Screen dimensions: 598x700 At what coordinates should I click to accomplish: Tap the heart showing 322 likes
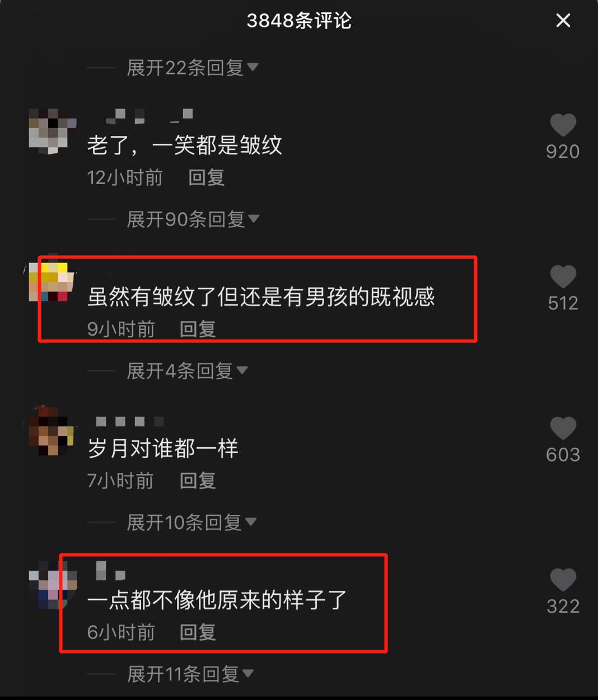(x=563, y=580)
